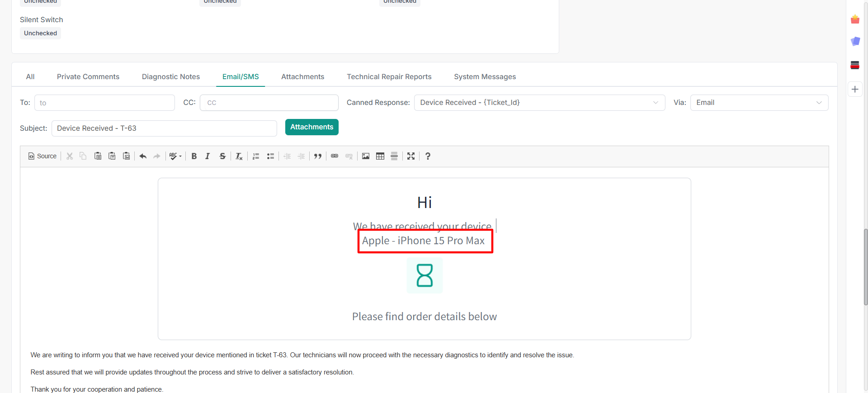Toggle bold formatting
Viewport: 868px width, 393px height.
[x=194, y=156]
